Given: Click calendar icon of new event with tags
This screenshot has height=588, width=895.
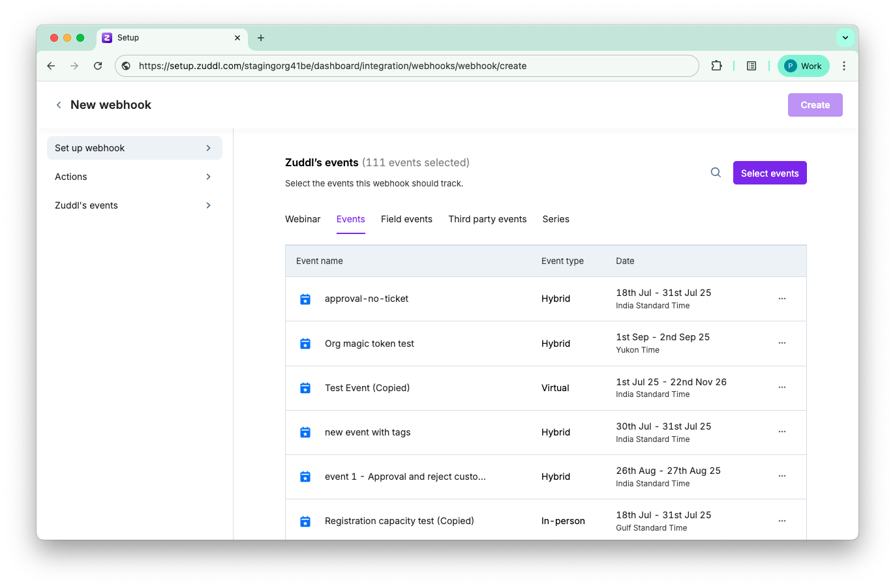Looking at the screenshot, I should (305, 432).
